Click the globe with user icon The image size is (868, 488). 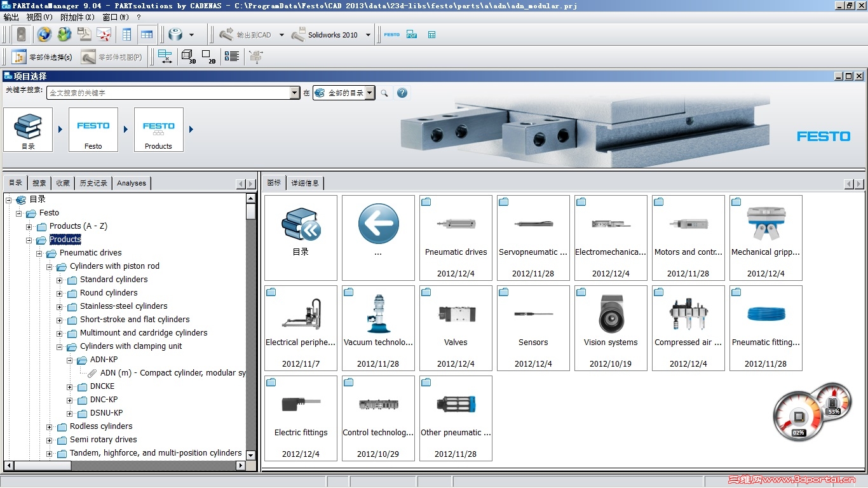coord(64,34)
